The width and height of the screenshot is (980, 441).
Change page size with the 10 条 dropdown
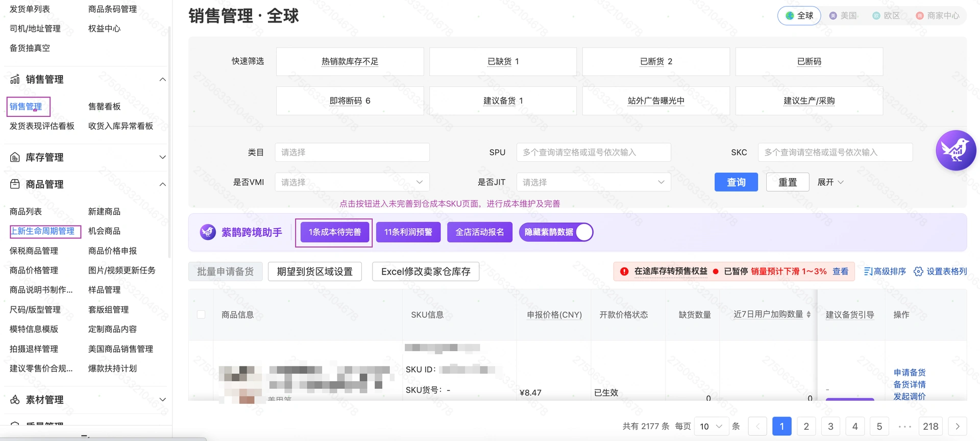point(711,426)
